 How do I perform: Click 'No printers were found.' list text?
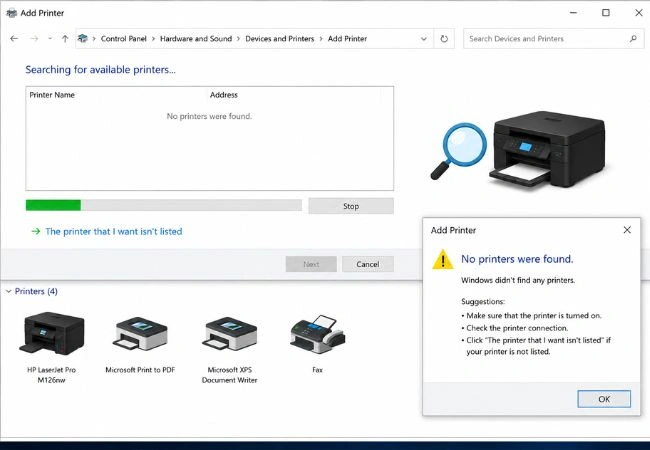click(209, 116)
